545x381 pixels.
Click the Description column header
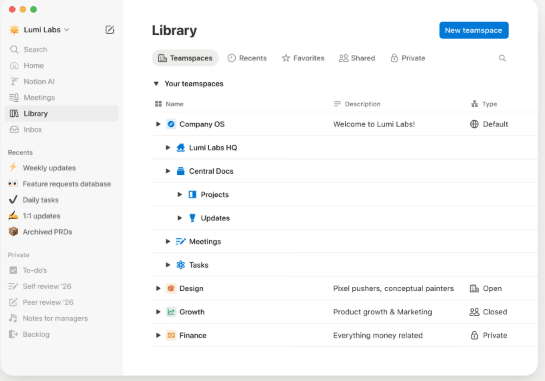(357, 104)
